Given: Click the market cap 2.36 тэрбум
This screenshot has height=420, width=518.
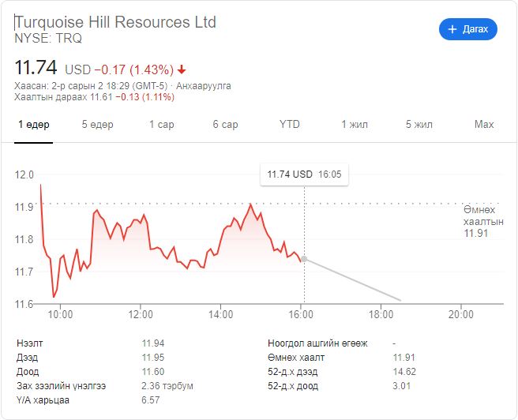Looking at the screenshot, I should pos(167,386).
